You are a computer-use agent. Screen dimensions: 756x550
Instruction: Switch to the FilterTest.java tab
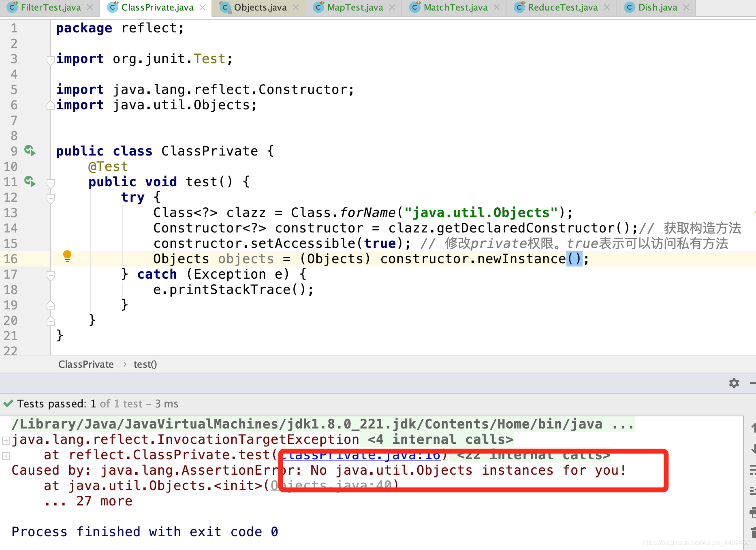[51, 7]
